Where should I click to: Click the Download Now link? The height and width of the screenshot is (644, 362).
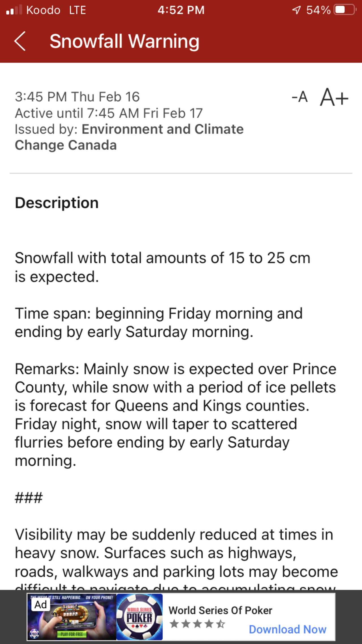click(287, 629)
